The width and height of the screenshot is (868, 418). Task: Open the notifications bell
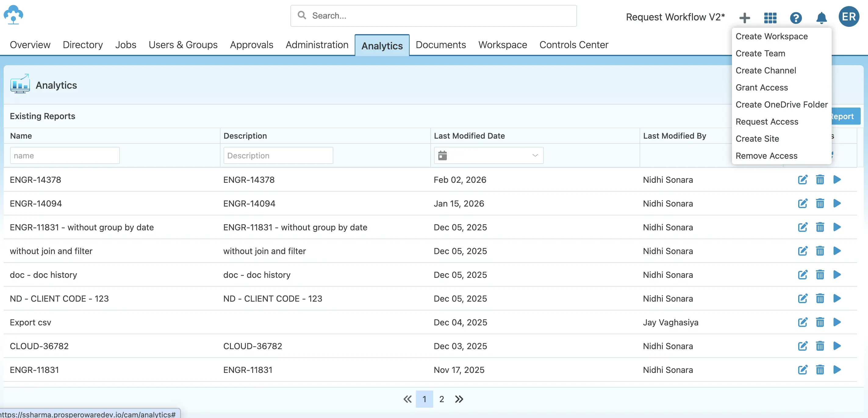click(x=821, y=17)
